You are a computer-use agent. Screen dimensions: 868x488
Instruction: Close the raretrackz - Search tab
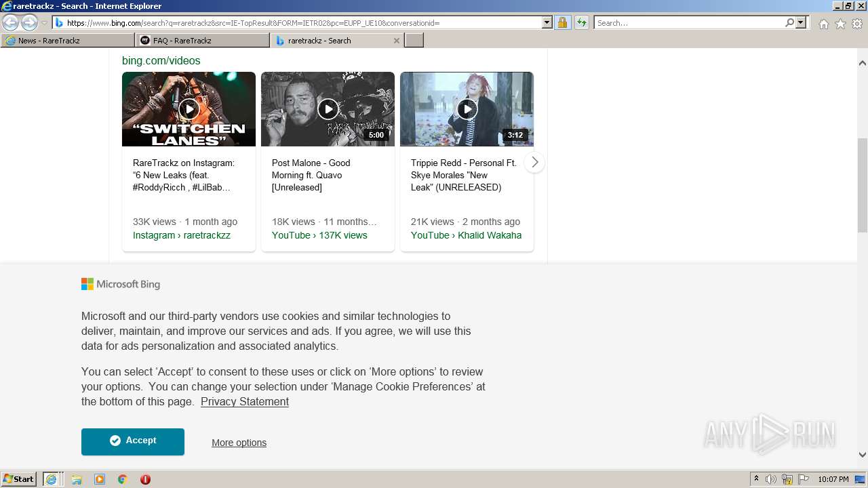pyautogui.click(x=397, y=41)
